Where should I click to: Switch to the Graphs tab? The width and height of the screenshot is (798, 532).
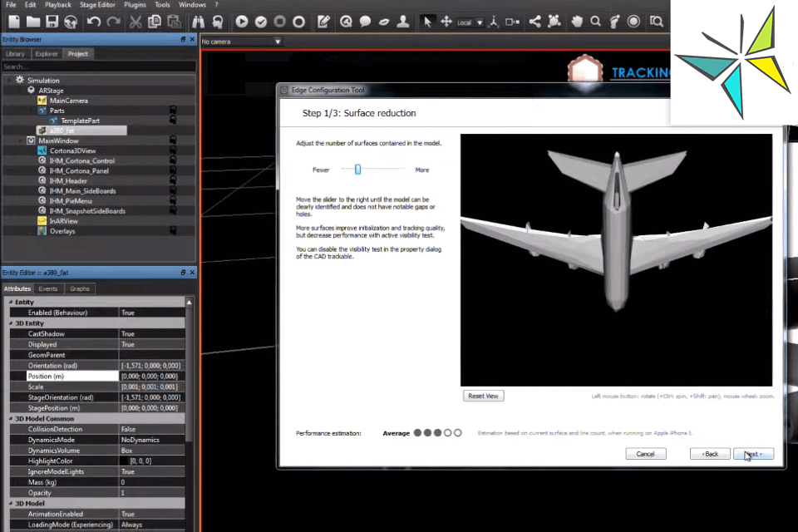click(x=80, y=288)
